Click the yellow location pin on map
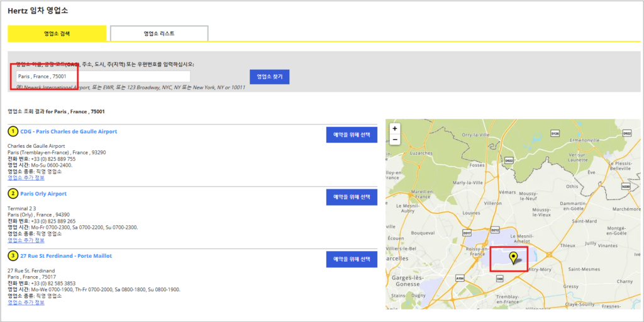The image size is (644, 322). click(x=513, y=258)
